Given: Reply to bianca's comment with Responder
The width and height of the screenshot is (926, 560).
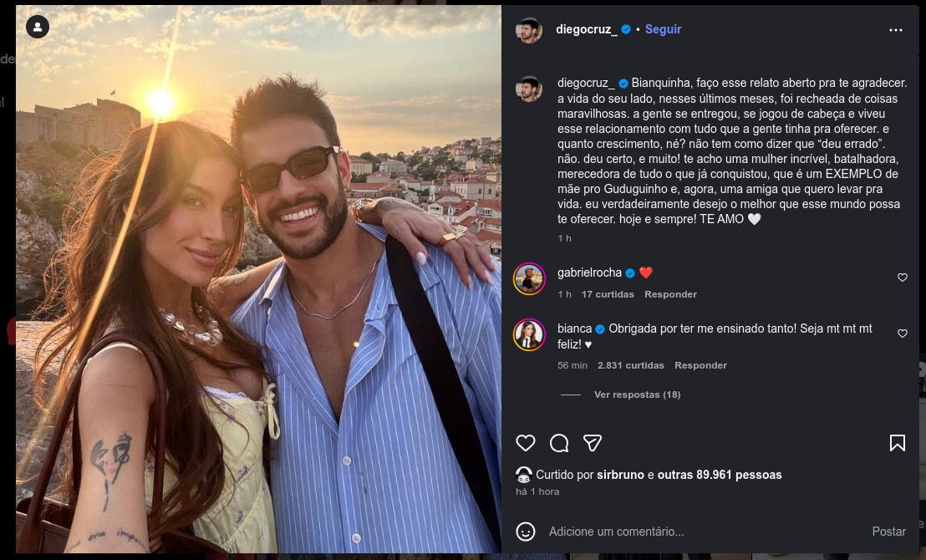Looking at the screenshot, I should (700, 365).
